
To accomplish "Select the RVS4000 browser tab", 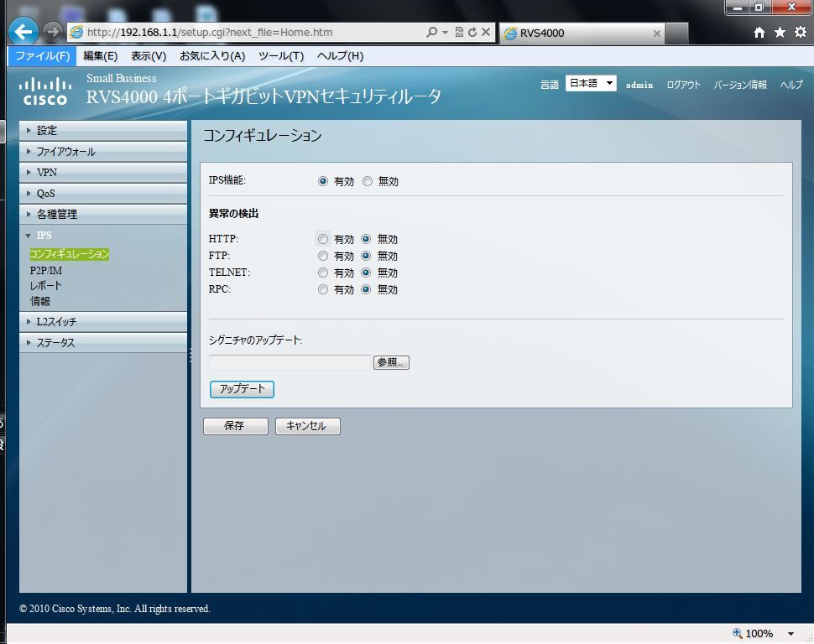I will coord(582,34).
